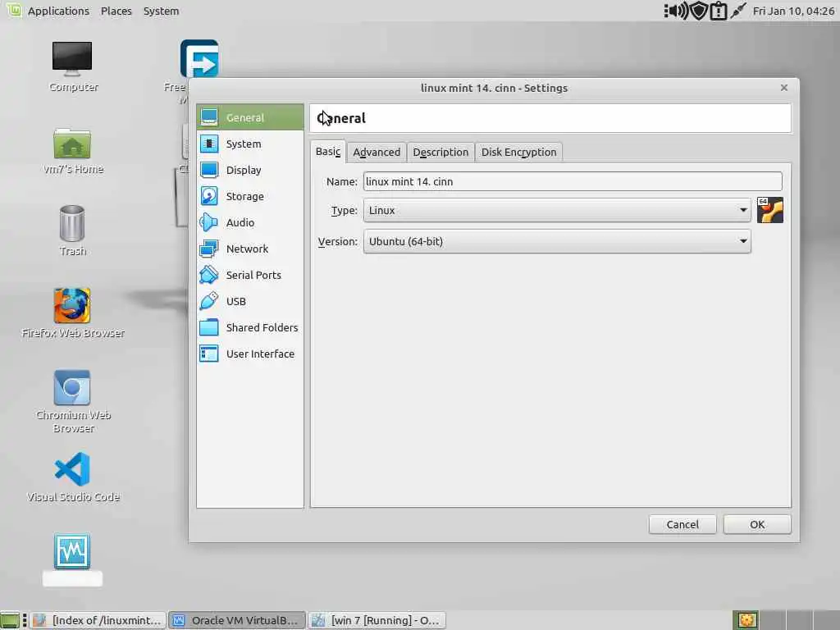Image resolution: width=840 pixels, height=630 pixels.
Task: Open Computer desktop icon
Action: [x=72, y=58]
